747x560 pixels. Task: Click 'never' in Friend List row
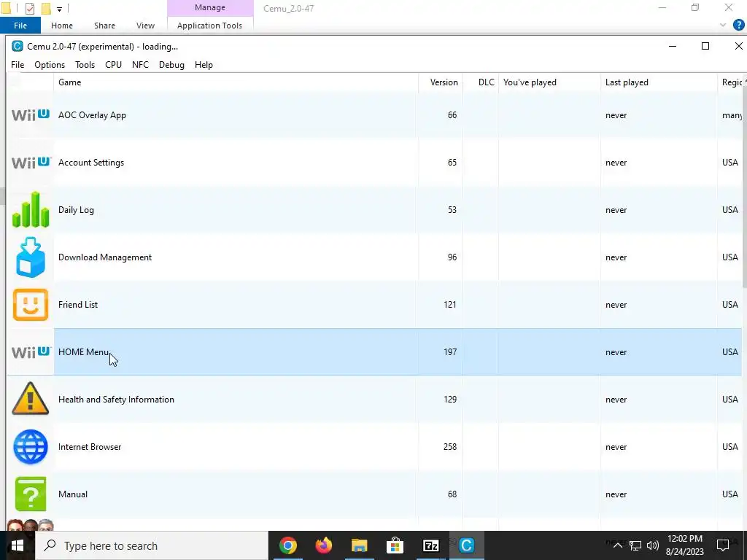[x=616, y=305]
